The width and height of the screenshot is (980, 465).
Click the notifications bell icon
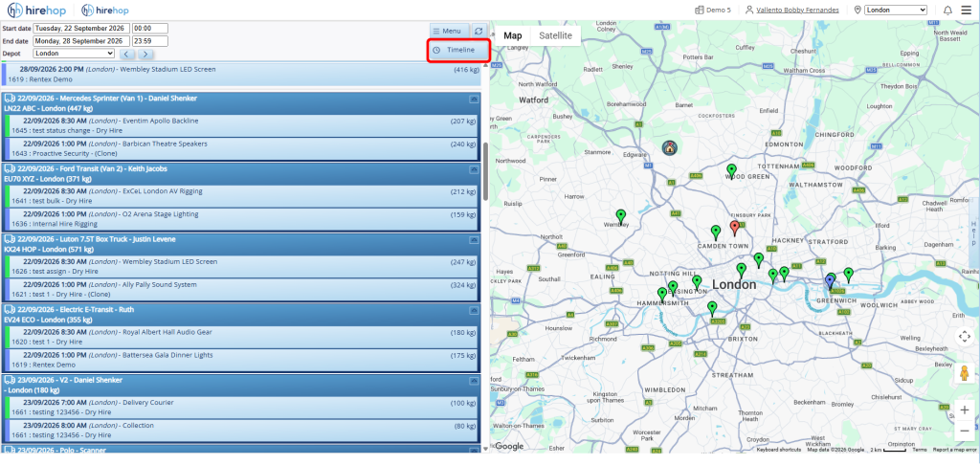pyautogui.click(x=947, y=10)
